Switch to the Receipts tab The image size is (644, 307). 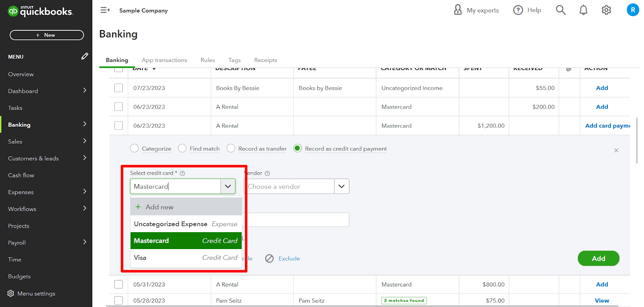[266, 60]
